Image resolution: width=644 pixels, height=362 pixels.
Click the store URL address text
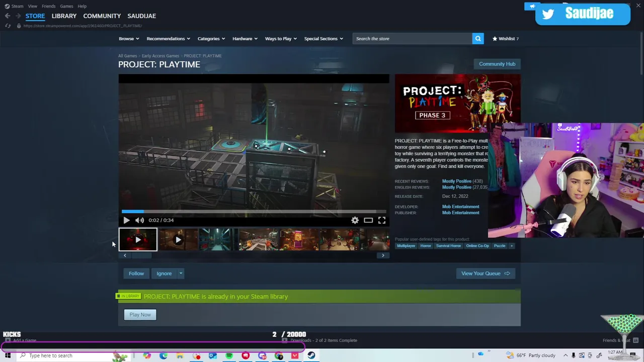click(x=83, y=26)
